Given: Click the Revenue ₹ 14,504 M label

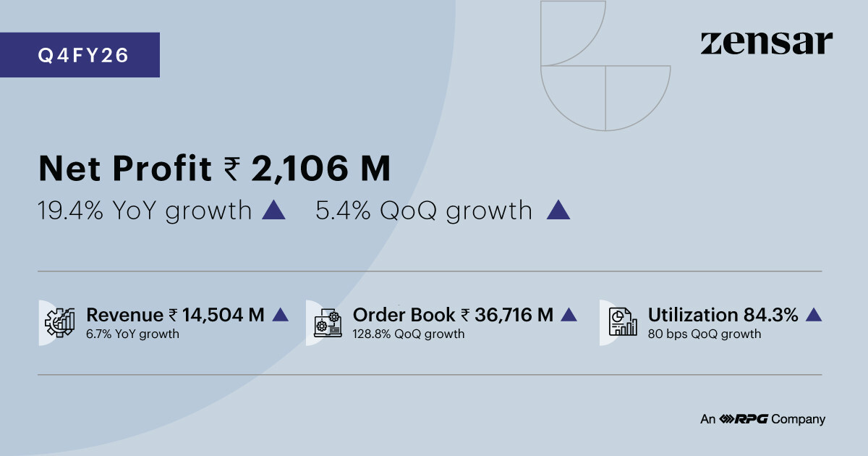Looking at the screenshot, I should click(x=175, y=315).
